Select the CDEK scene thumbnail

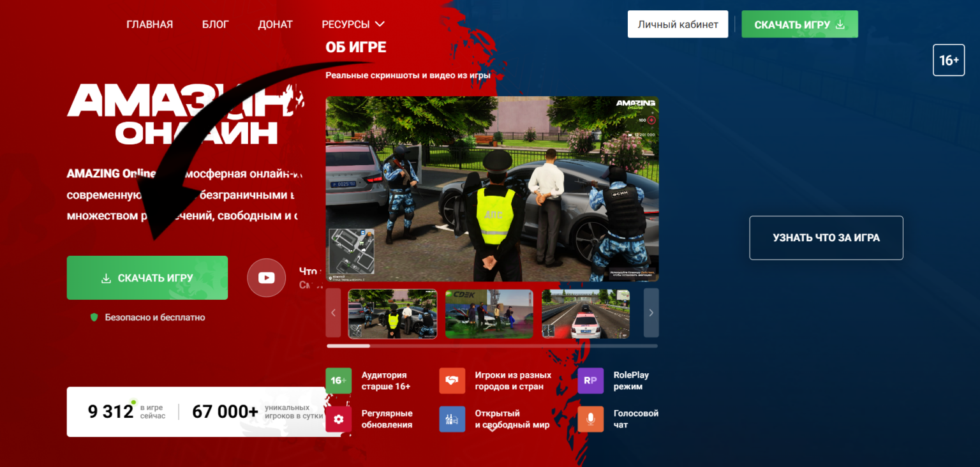point(489,313)
